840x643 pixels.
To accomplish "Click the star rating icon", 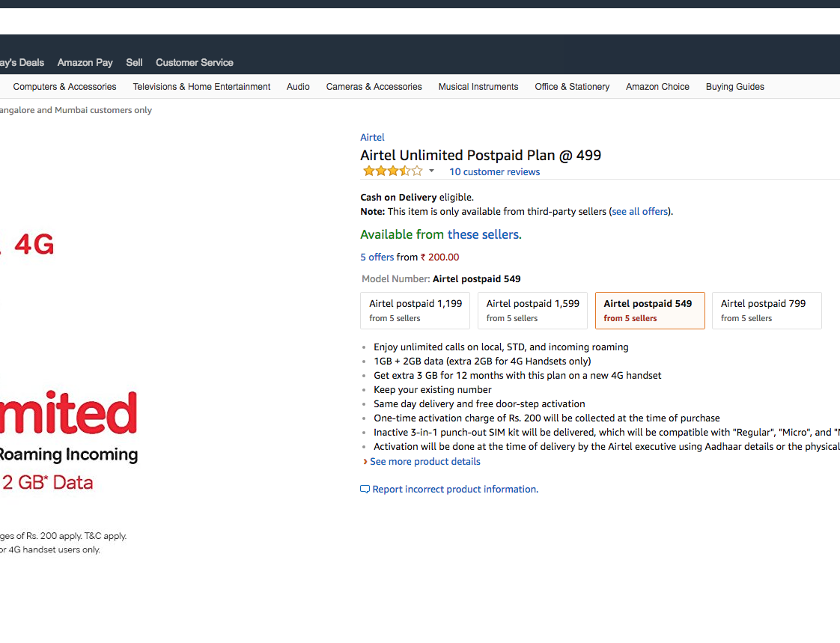I will coord(392,171).
